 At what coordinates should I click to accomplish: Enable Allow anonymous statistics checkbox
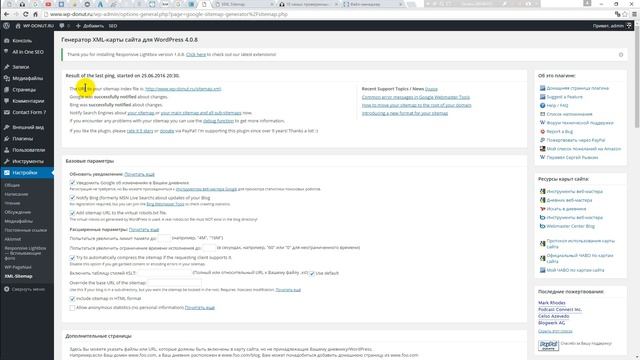(72, 307)
